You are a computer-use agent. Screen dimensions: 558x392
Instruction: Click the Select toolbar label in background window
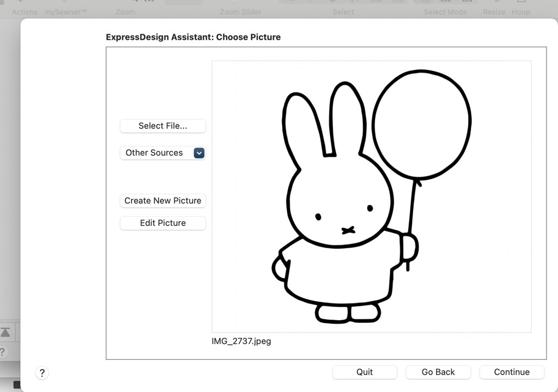(x=343, y=12)
